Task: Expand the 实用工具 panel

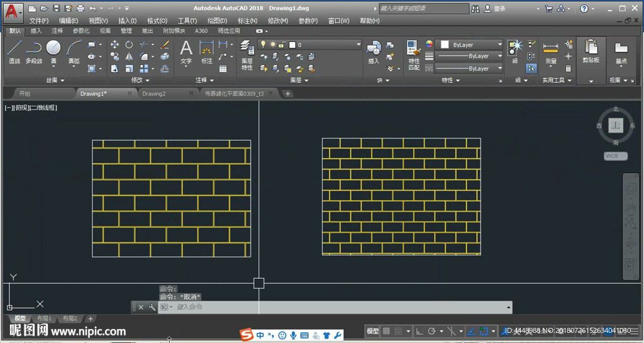Action: click(x=557, y=80)
